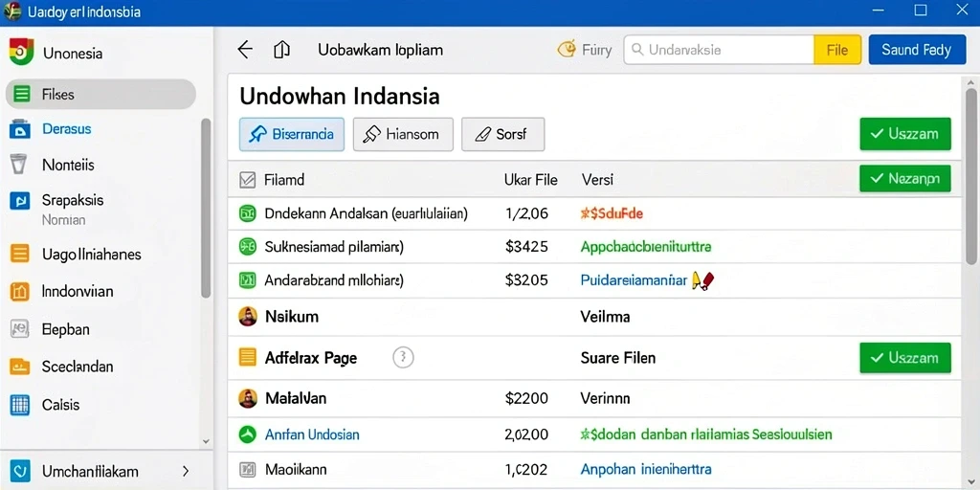Expand the Umchantliakam chevron
The height and width of the screenshot is (490, 980).
[186, 471]
